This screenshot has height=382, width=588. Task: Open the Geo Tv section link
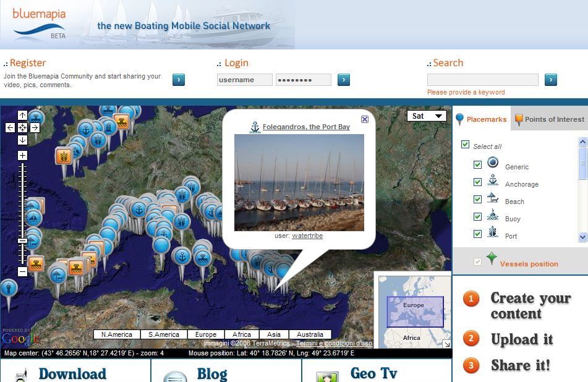(x=374, y=373)
